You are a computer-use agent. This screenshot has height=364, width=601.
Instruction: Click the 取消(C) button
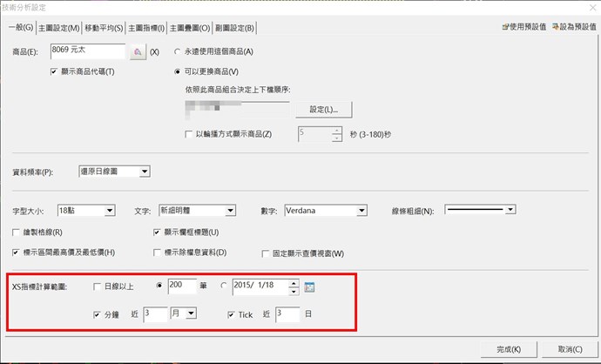[570, 349]
